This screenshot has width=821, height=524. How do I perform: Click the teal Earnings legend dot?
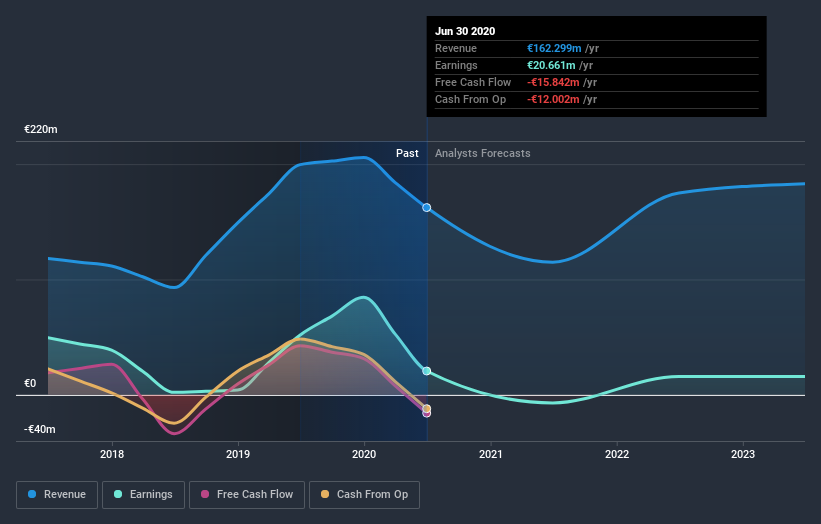click(x=118, y=494)
